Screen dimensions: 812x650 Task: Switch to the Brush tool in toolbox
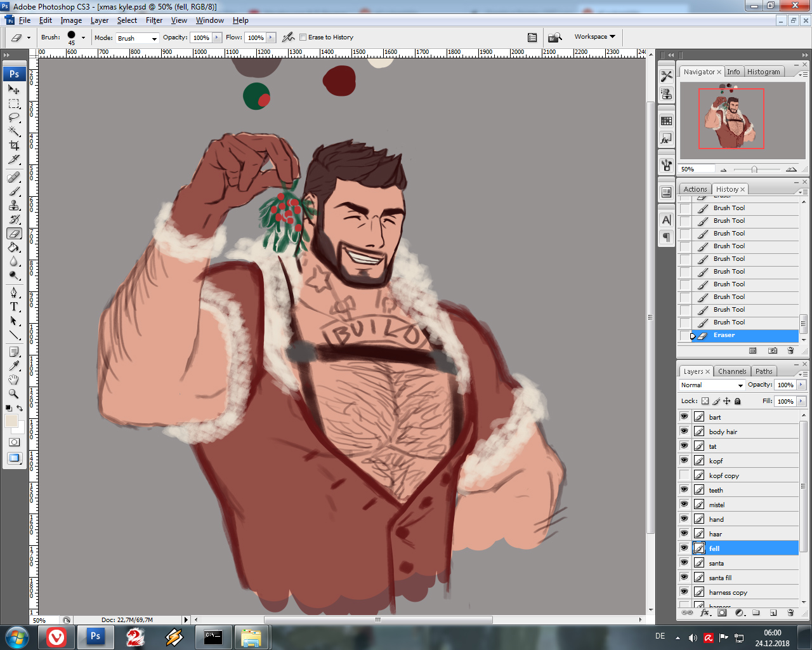[14, 191]
